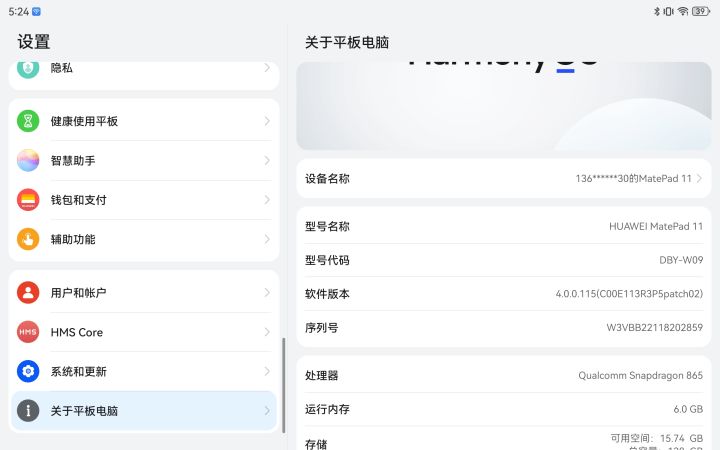Open 钱包和支付 via its chevron
The width and height of the screenshot is (720, 450).
(x=267, y=200)
